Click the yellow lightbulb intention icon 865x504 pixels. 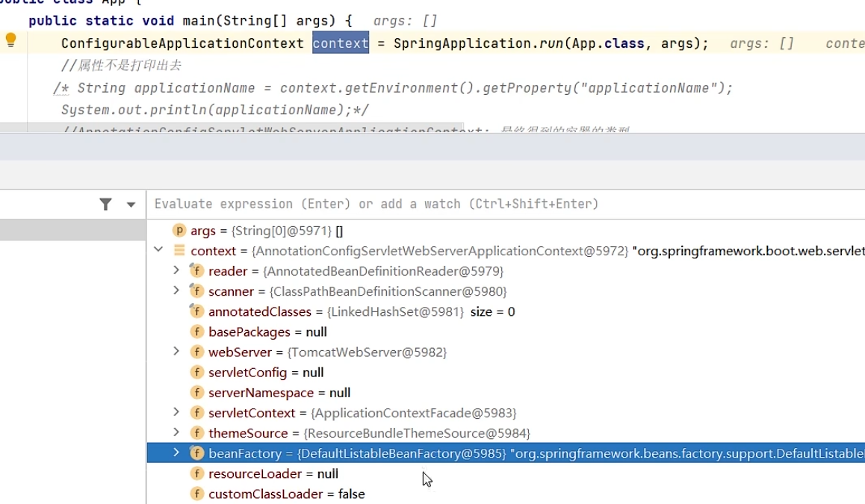coord(10,40)
